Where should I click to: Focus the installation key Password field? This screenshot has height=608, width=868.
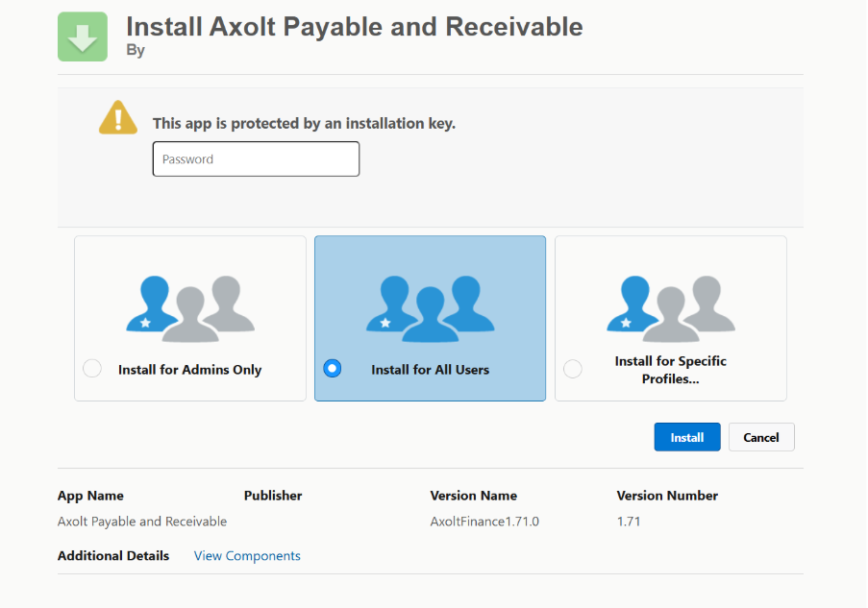256,159
